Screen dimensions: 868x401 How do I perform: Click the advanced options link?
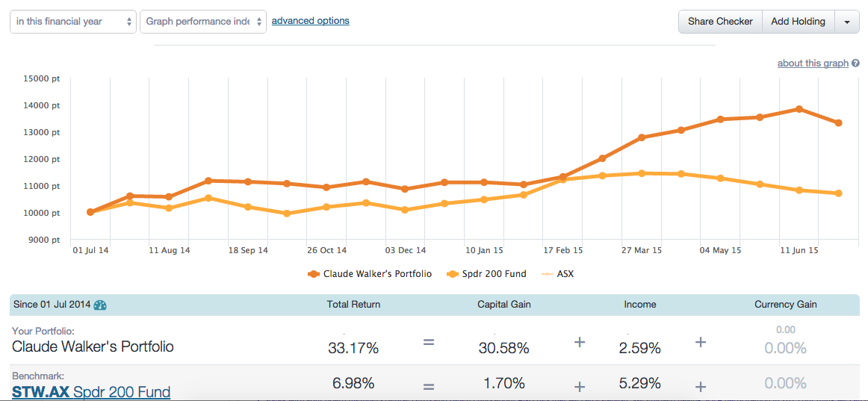pyautogui.click(x=310, y=21)
